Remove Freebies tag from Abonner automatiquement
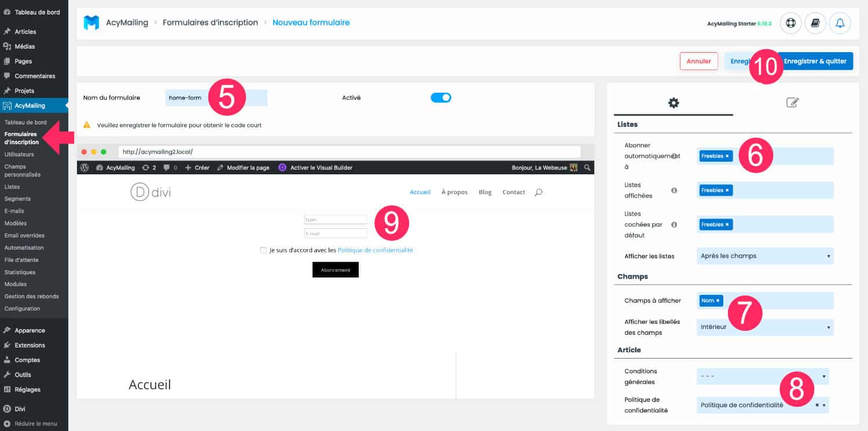 [x=727, y=156]
